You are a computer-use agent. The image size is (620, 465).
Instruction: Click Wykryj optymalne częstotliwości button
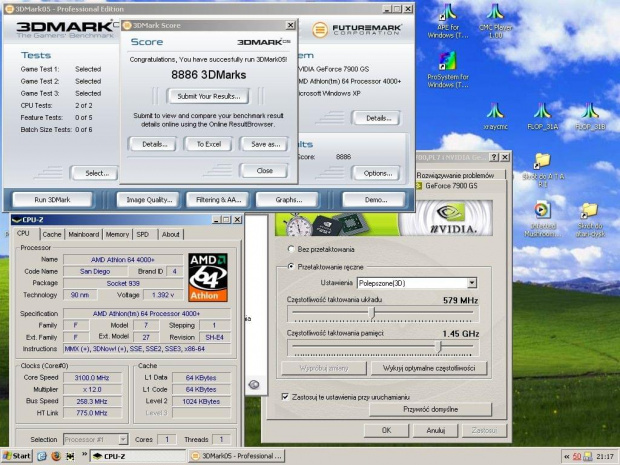tap(429, 368)
